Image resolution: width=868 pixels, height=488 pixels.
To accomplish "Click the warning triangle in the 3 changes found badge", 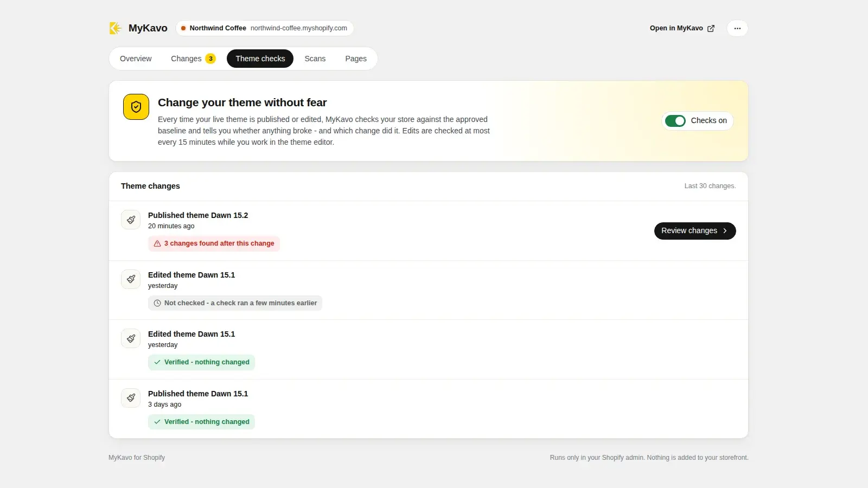I will [x=157, y=243].
